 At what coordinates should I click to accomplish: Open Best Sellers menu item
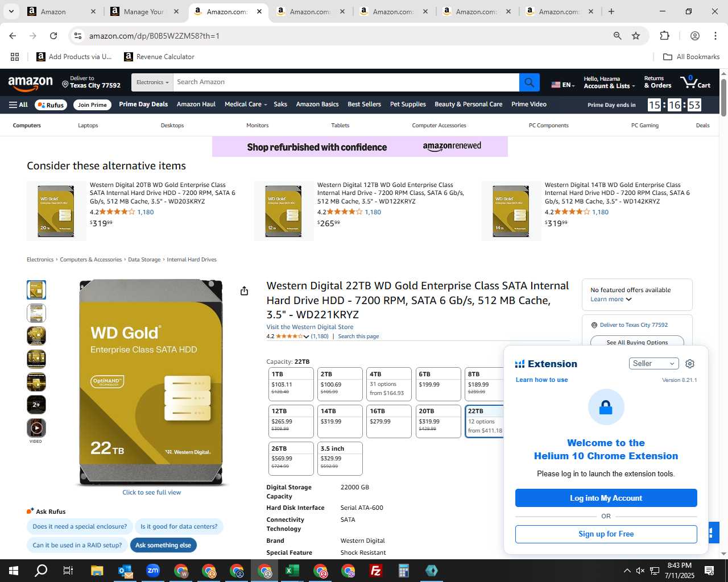tap(364, 105)
